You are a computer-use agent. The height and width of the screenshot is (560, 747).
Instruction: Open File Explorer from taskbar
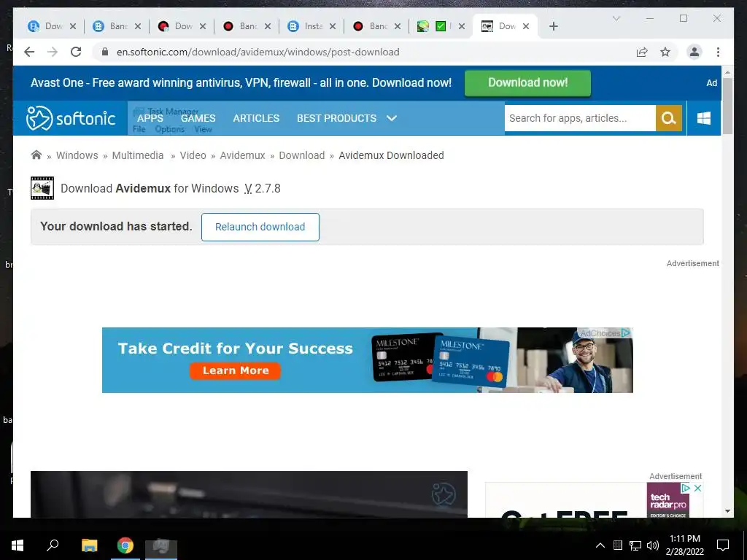pyautogui.click(x=89, y=545)
